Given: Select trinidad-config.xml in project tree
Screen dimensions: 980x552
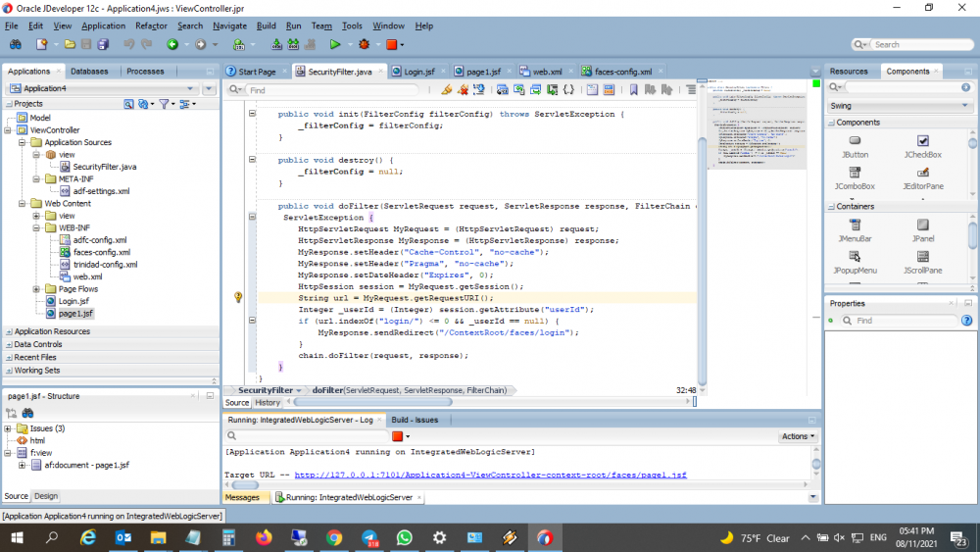Looking at the screenshot, I should 105,265.
